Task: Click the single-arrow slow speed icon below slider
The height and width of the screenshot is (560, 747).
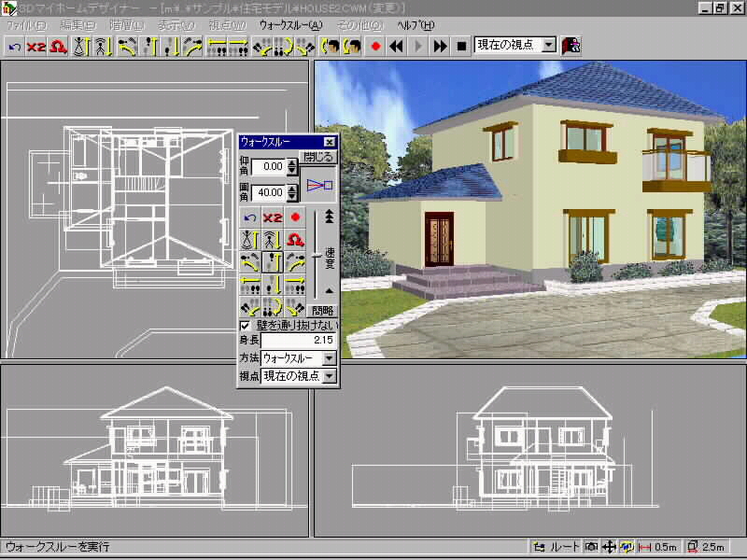Action: (x=330, y=290)
